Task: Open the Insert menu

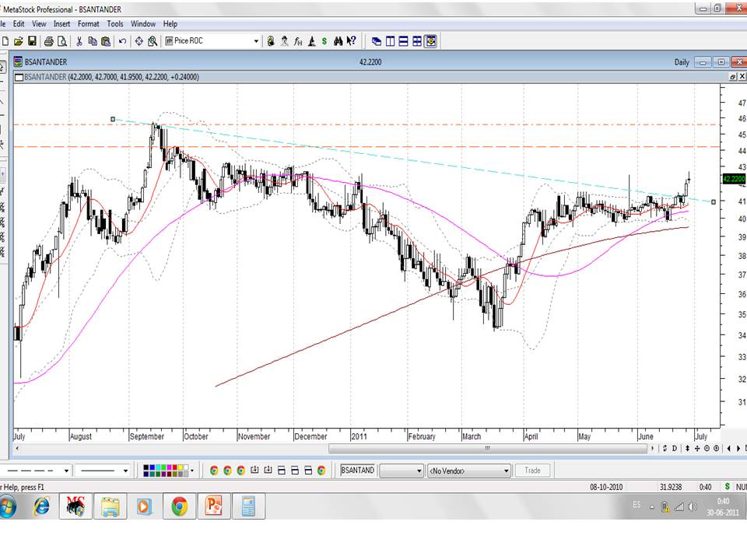Action: coord(61,24)
